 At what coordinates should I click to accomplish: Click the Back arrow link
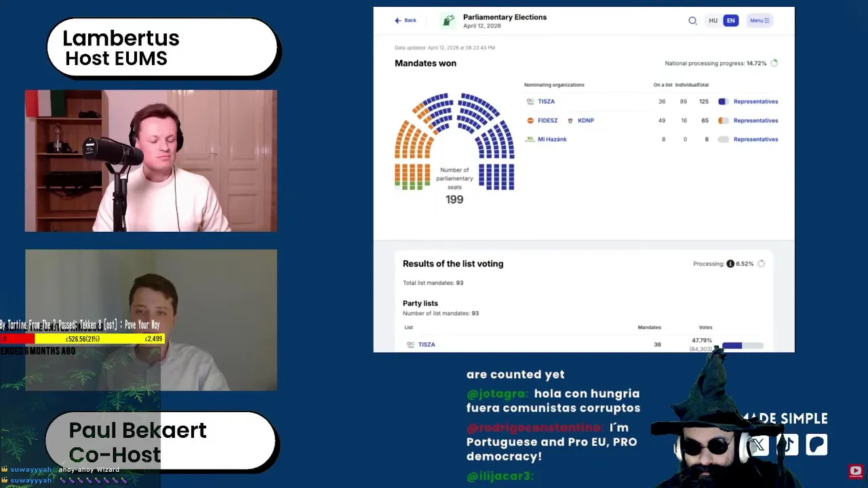406,20
